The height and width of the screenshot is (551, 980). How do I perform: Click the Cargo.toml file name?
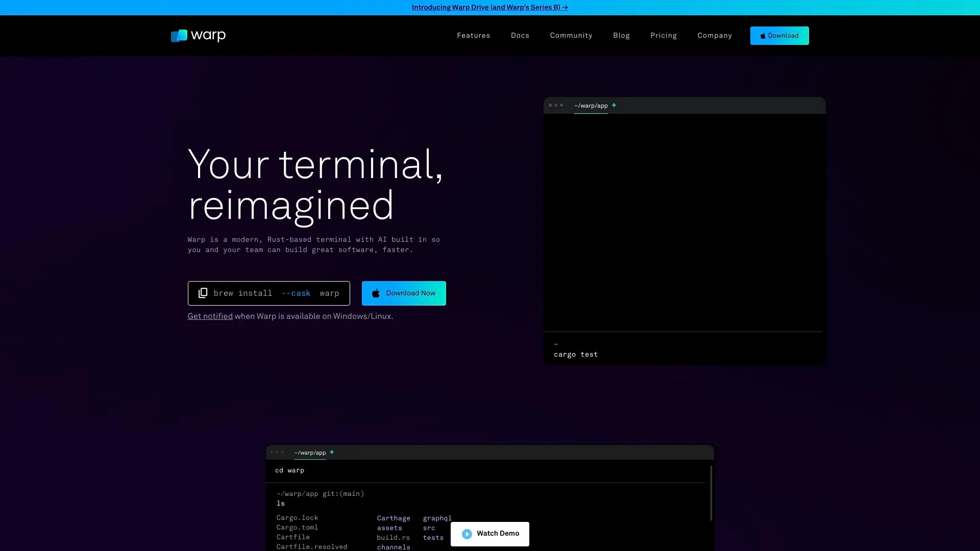click(297, 528)
